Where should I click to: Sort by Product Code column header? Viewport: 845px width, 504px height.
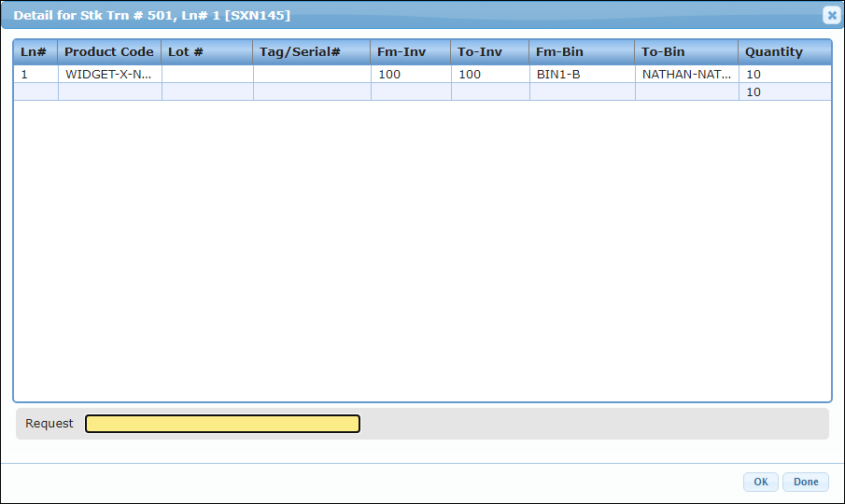109,52
